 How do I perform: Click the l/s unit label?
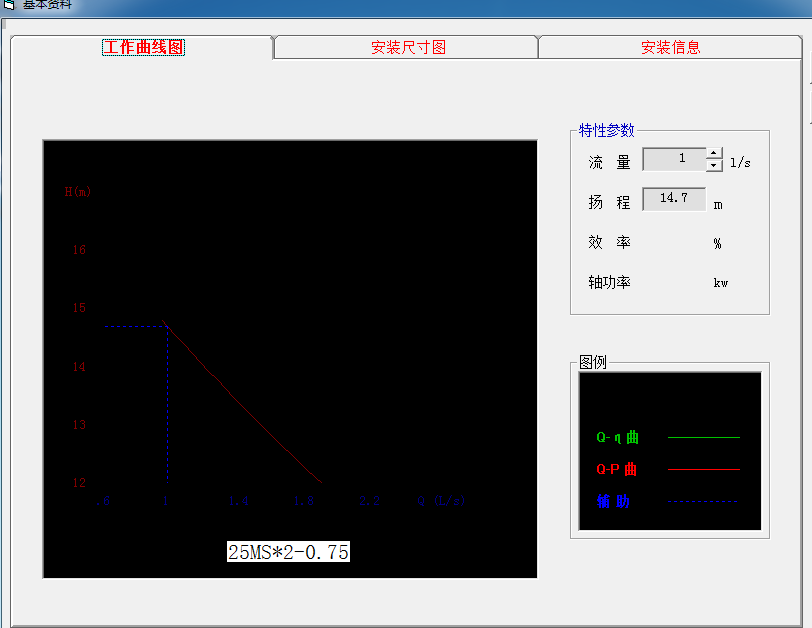[740, 163]
